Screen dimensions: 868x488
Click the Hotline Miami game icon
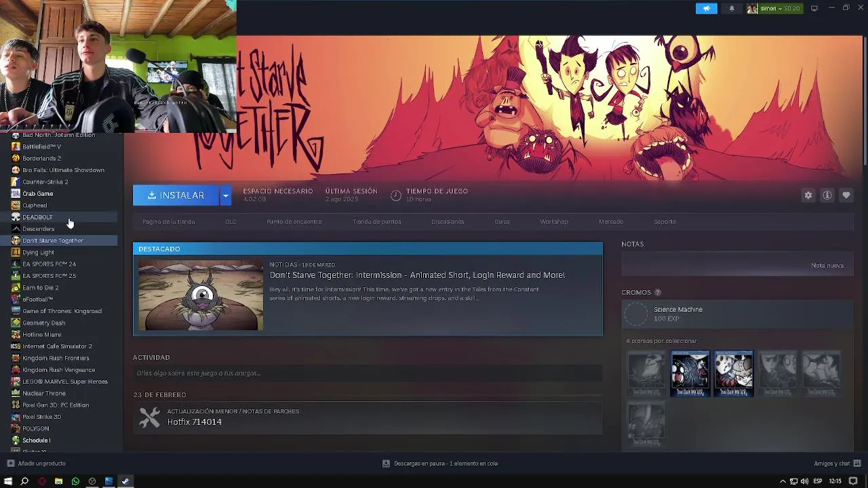tap(16, 335)
